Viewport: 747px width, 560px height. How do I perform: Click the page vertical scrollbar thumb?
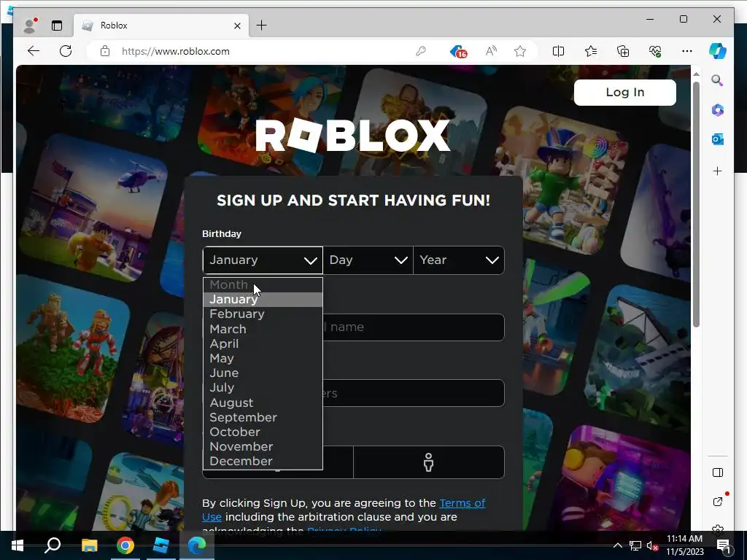(x=696, y=205)
